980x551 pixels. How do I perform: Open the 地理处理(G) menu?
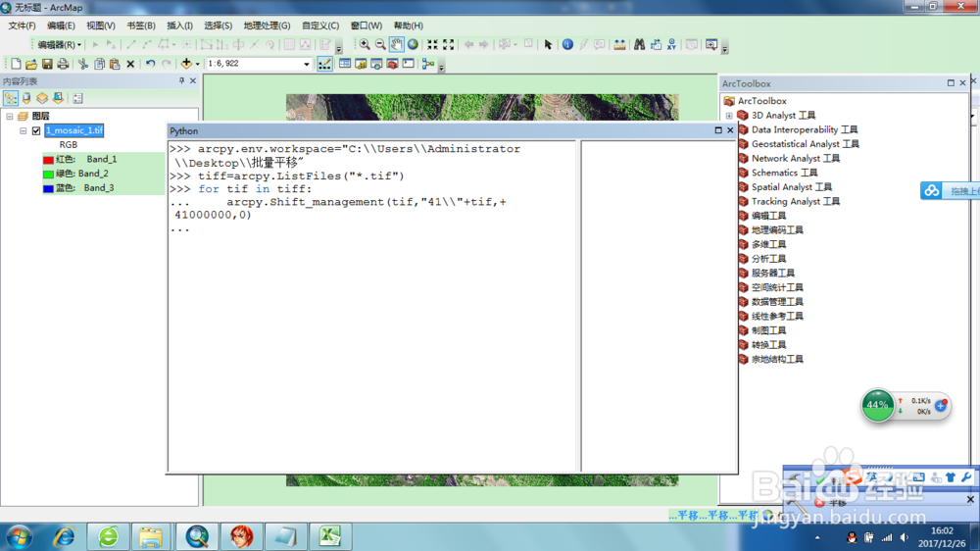coord(267,25)
